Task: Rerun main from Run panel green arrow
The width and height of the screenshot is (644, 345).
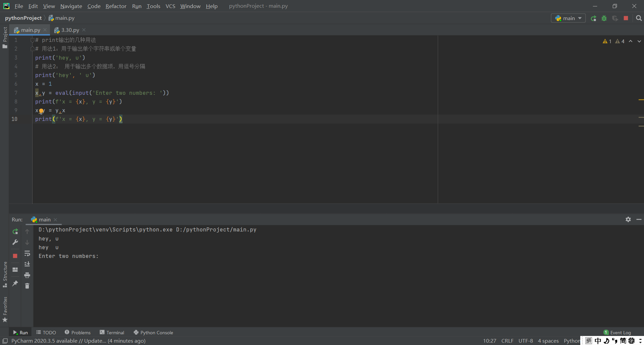Action: tap(15, 231)
